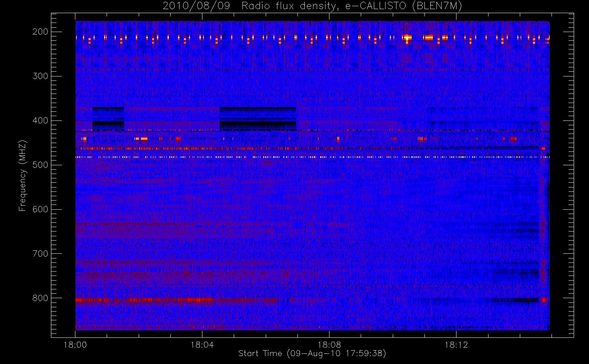Click the 18:04 time tick label

[202, 345]
